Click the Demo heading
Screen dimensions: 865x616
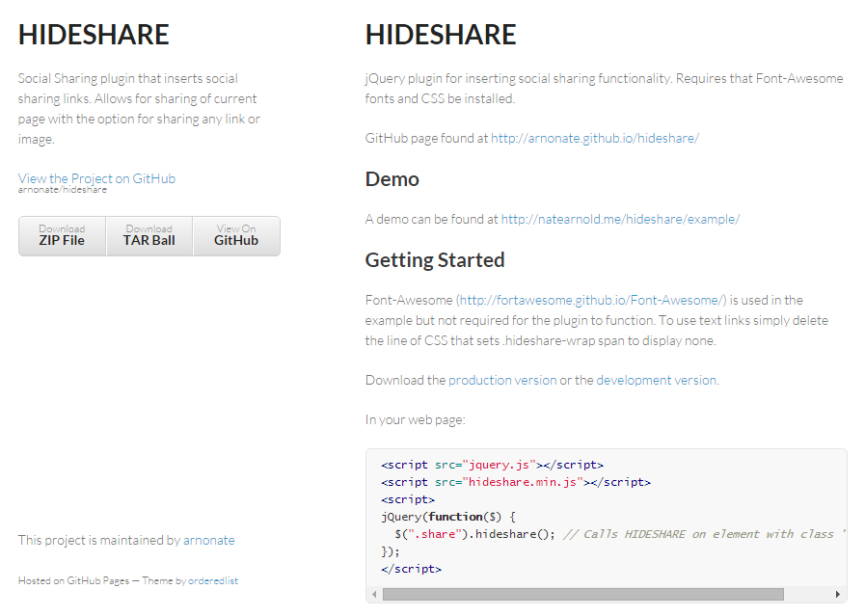(392, 179)
